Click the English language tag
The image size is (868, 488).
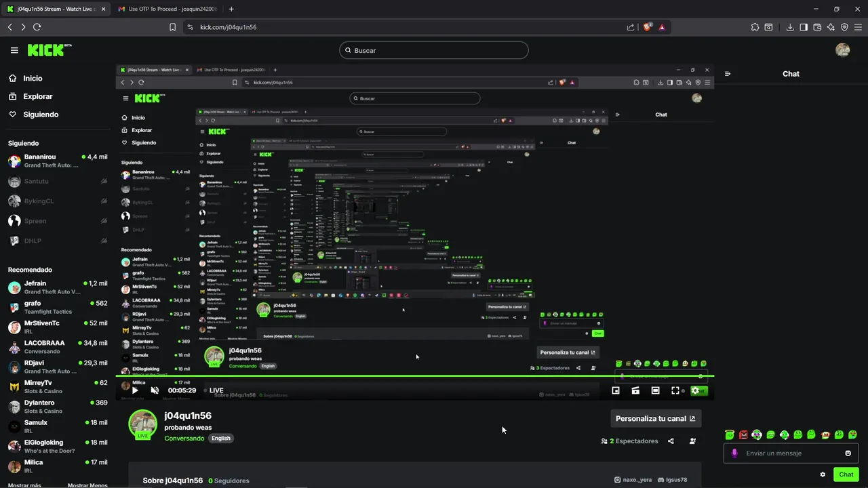point(221,439)
